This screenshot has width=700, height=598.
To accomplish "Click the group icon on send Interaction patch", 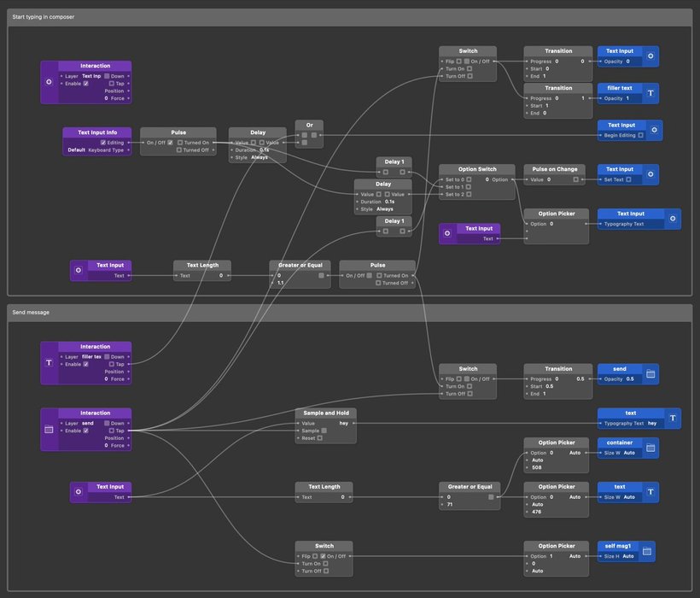I will 50,429.
